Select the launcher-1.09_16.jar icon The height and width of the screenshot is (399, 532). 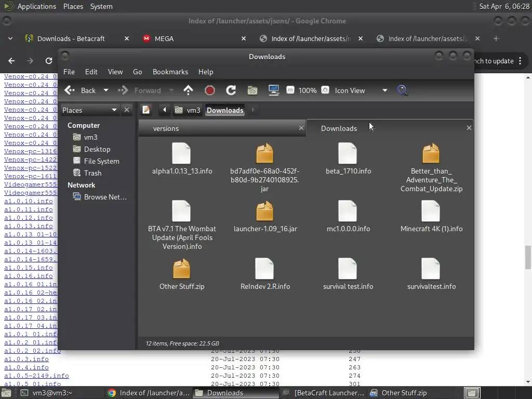click(264, 211)
